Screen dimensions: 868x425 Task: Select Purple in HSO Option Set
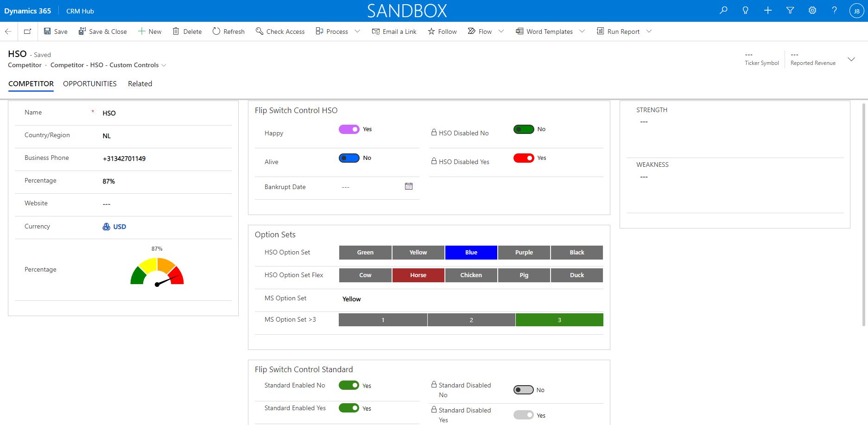[524, 253]
